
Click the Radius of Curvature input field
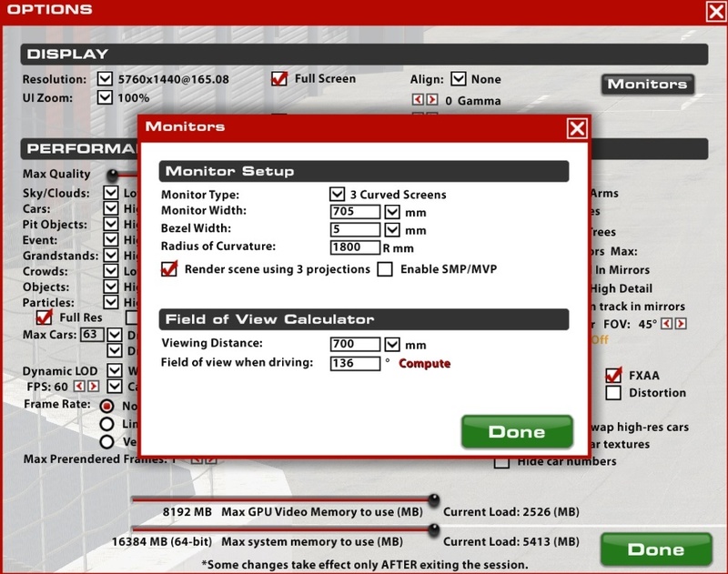click(355, 247)
